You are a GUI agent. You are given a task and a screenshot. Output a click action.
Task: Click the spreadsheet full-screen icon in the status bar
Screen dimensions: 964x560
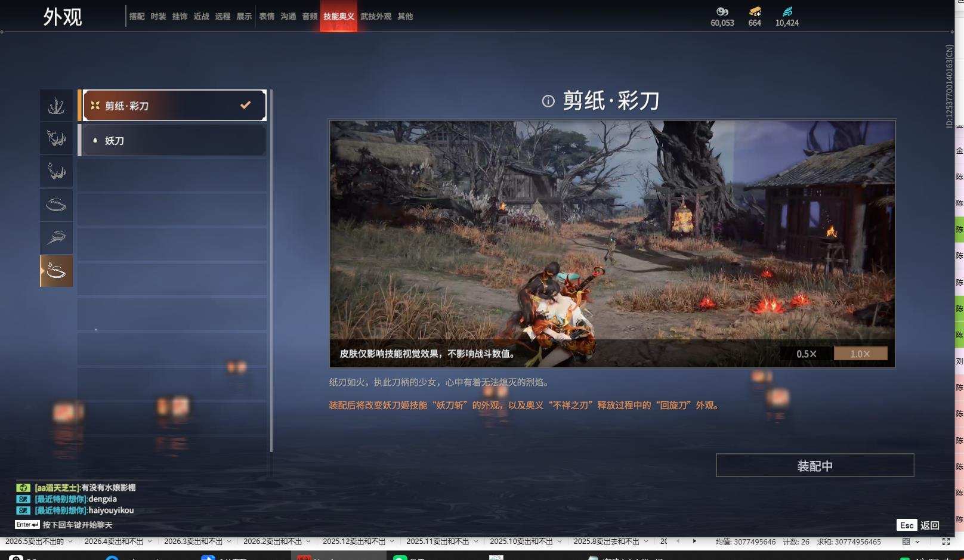[946, 542]
